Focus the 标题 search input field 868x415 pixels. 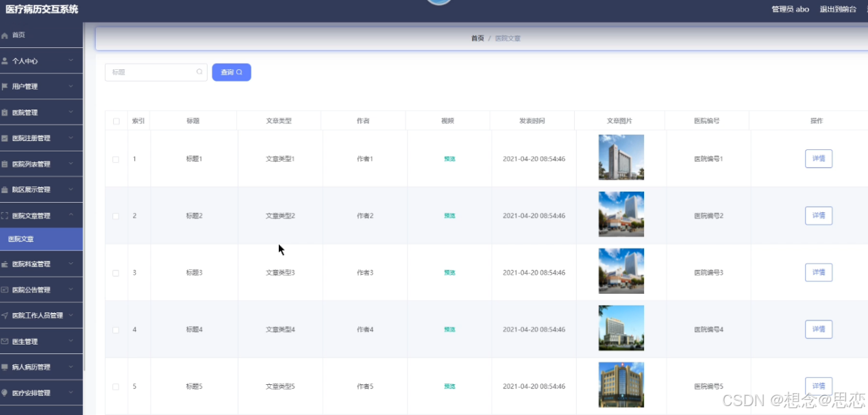(156, 72)
